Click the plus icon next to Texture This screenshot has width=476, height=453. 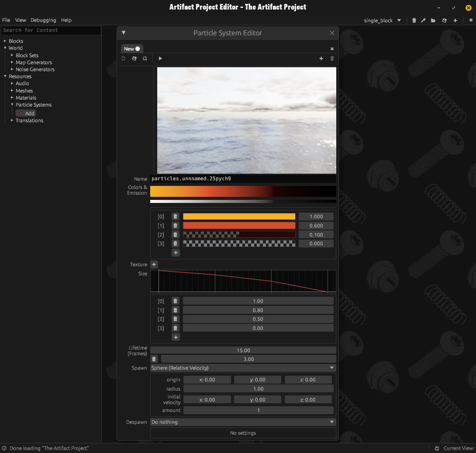154,264
